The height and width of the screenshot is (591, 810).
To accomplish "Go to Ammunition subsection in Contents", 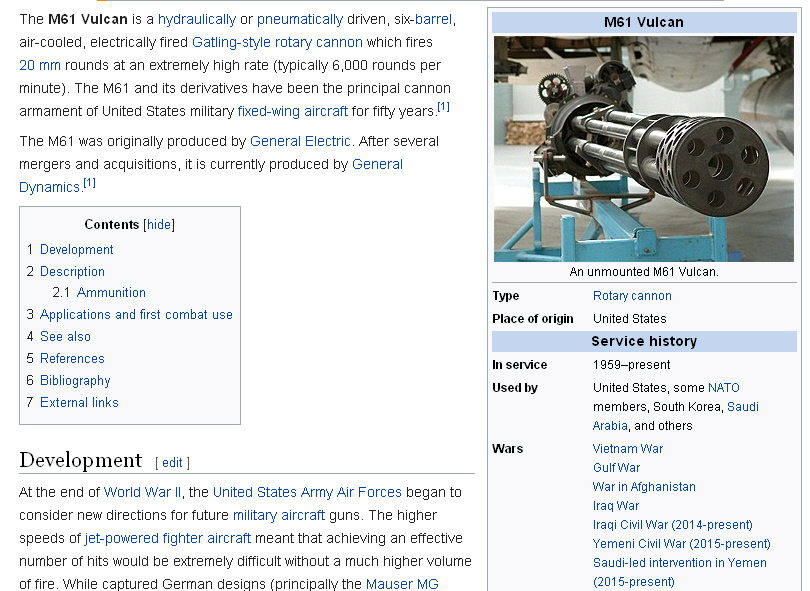I will pos(111,292).
